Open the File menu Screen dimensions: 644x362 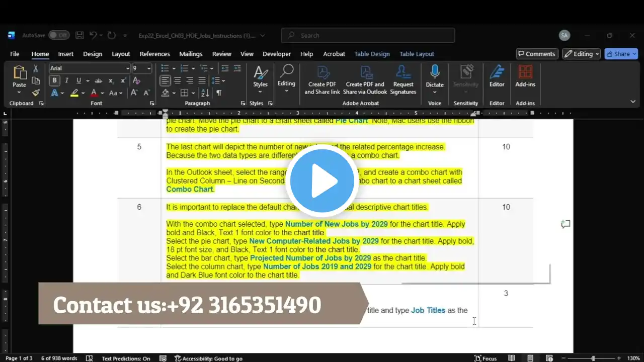click(x=15, y=54)
